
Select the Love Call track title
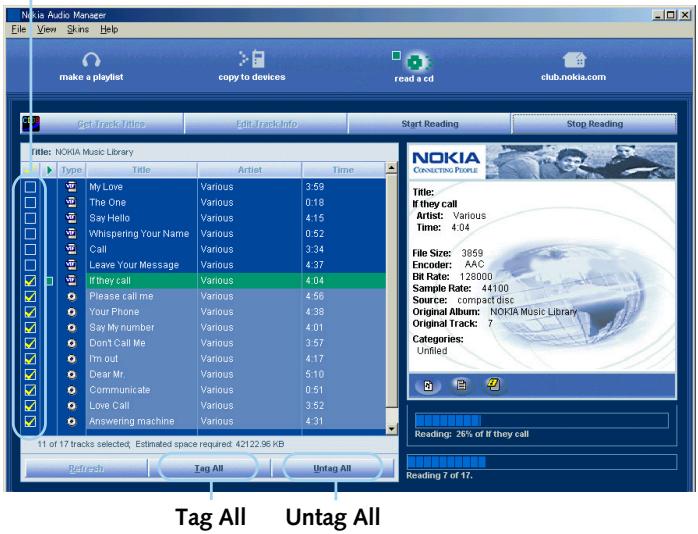click(109, 405)
